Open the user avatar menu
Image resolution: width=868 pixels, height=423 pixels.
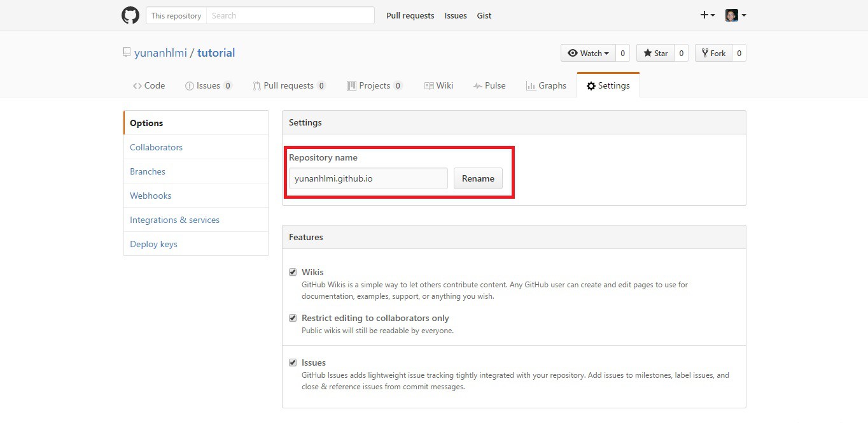click(x=736, y=15)
